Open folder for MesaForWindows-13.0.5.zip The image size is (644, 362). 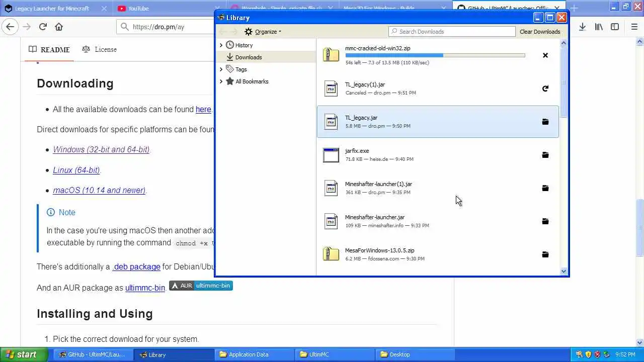click(x=545, y=254)
